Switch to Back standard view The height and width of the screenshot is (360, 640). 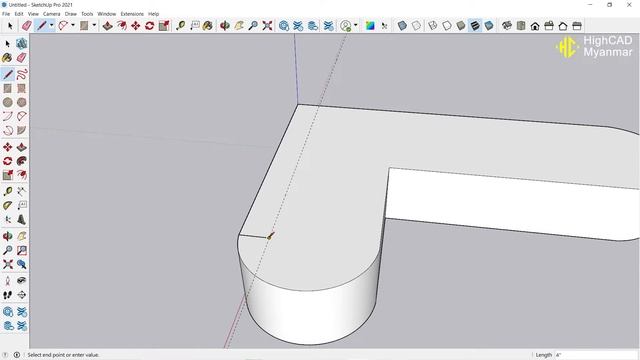(x=563, y=26)
